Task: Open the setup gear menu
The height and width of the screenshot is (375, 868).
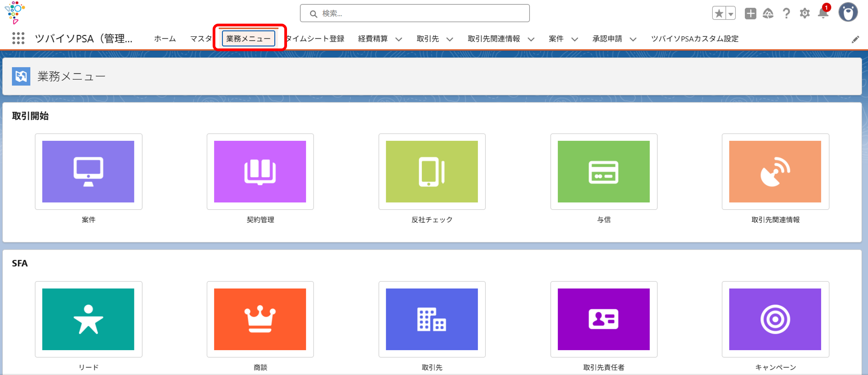Action: [x=805, y=13]
